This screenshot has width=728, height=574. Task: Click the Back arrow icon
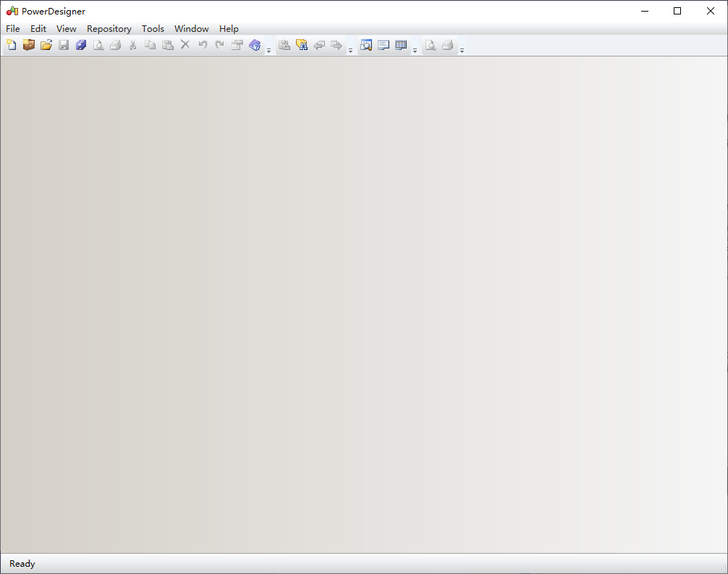click(319, 45)
